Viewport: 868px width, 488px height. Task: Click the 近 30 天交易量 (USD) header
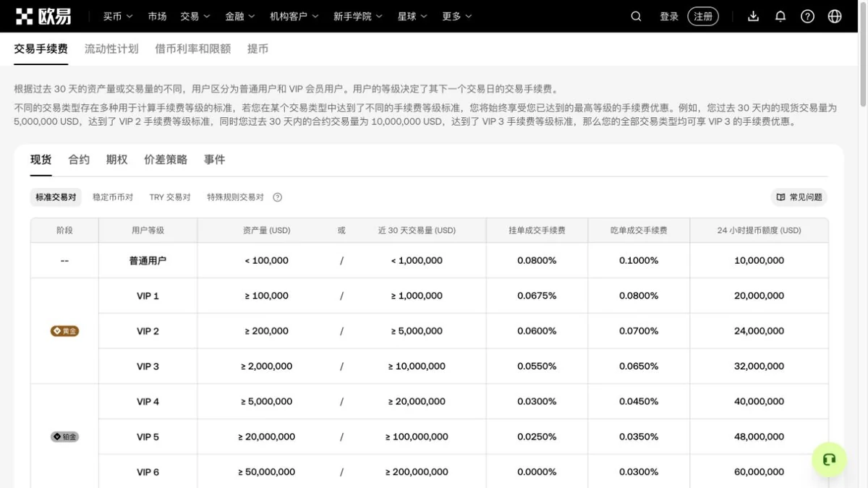point(417,231)
